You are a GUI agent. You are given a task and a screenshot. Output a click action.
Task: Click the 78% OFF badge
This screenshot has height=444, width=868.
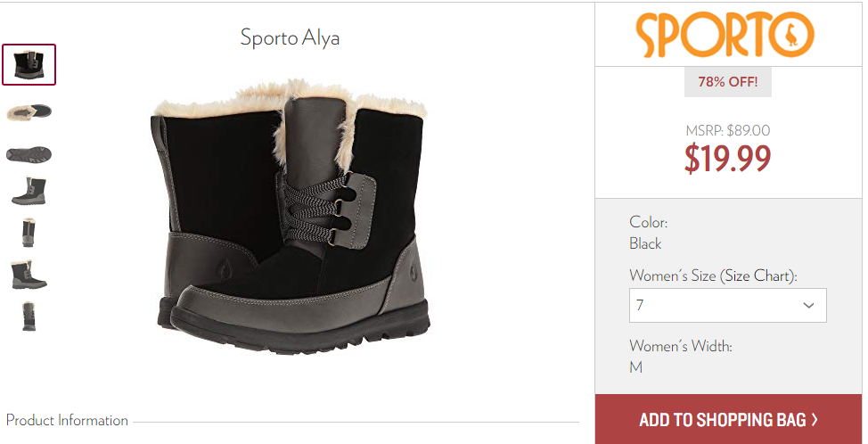(727, 82)
